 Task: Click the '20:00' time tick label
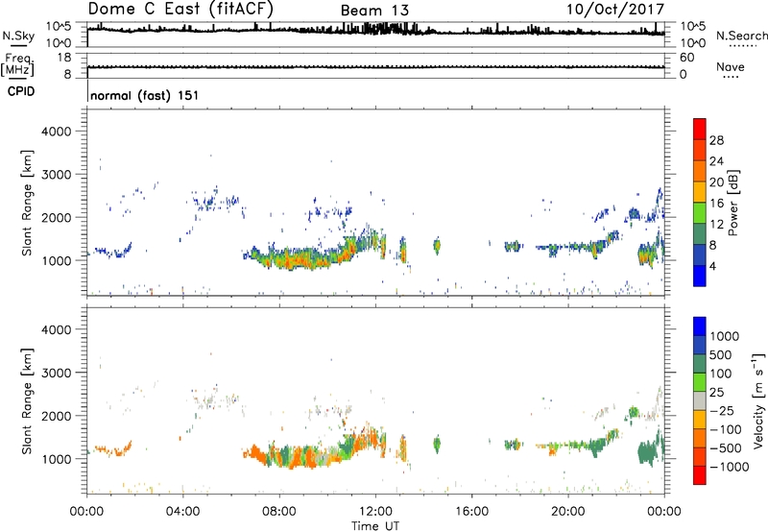568,512
